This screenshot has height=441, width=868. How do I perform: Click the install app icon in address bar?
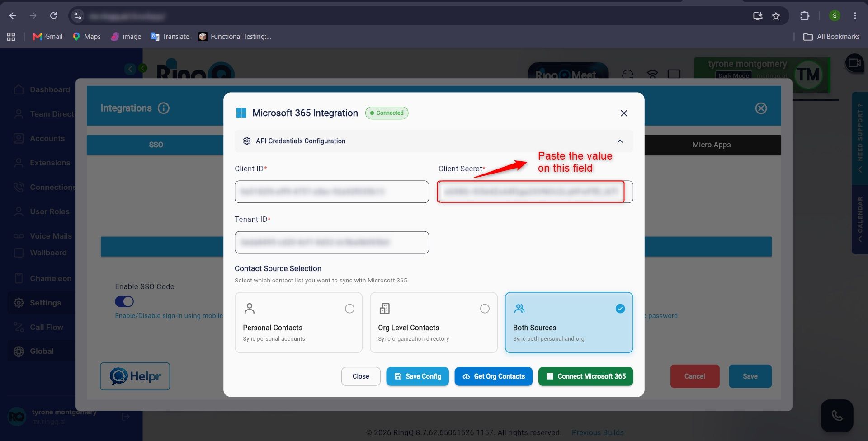(758, 16)
